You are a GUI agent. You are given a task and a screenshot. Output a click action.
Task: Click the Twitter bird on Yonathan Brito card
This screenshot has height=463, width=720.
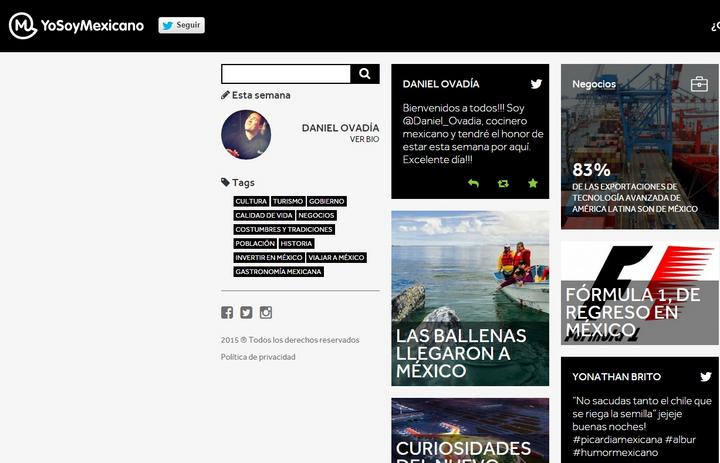click(706, 377)
